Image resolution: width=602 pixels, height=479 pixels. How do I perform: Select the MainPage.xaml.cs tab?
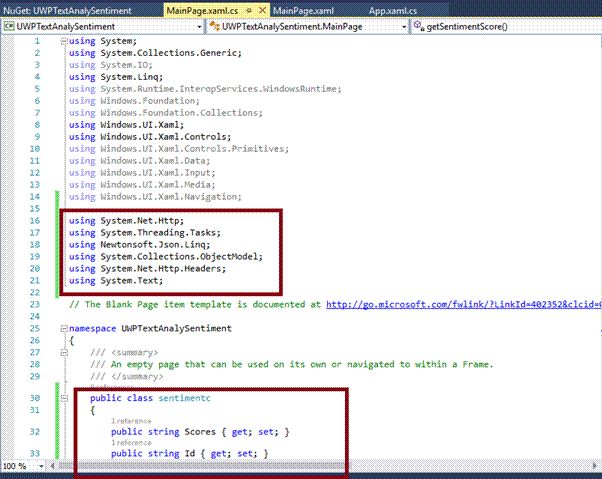click(202, 10)
